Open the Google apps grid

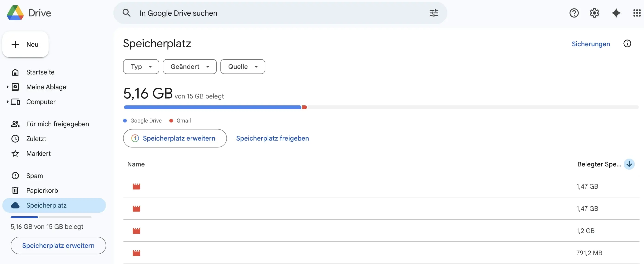tap(637, 13)
